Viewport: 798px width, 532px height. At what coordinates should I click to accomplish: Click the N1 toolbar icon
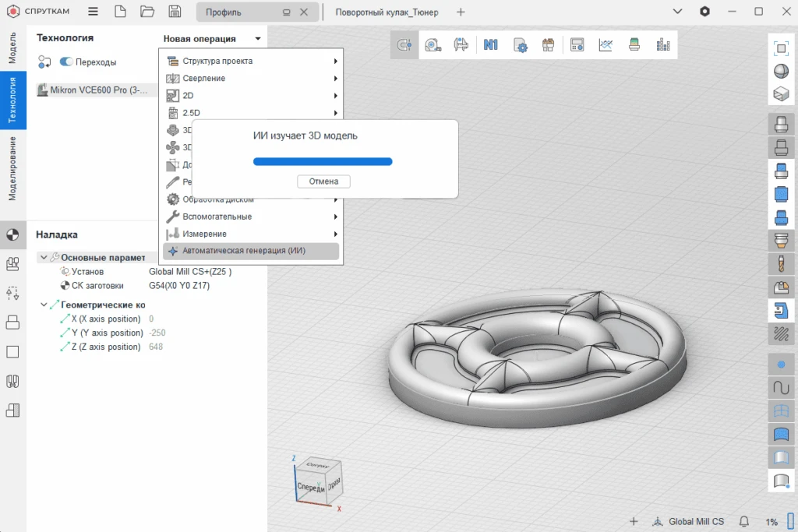490,45
